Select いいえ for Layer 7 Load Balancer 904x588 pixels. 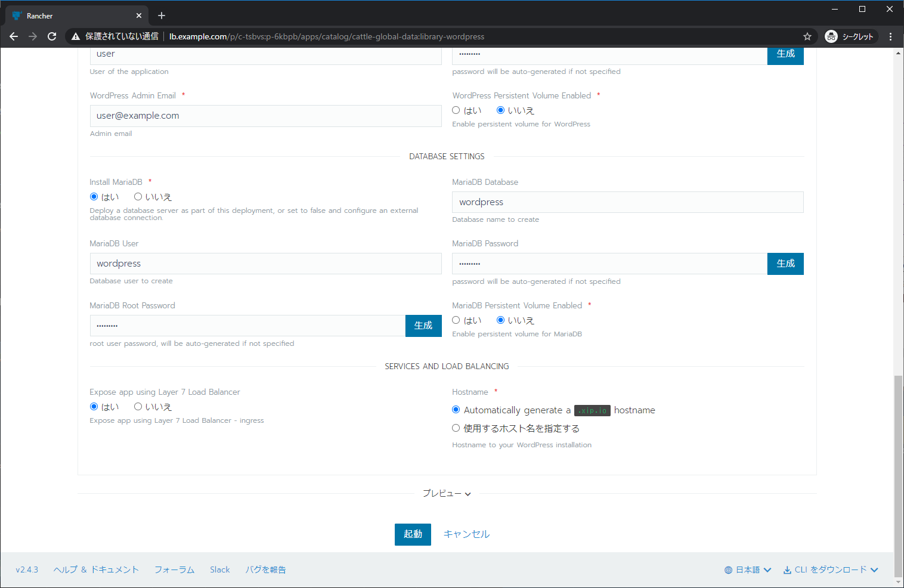[138, 407]
